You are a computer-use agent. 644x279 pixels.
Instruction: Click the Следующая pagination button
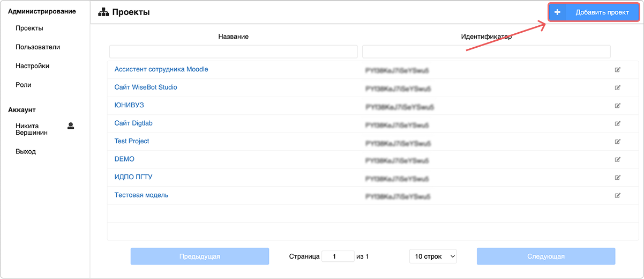coord(546,256)
